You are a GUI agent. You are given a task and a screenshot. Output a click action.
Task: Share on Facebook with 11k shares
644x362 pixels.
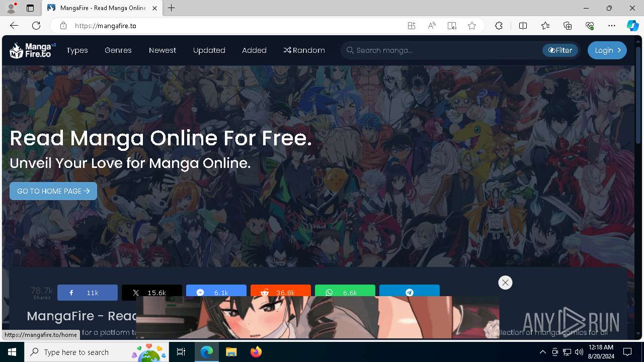click(88, 293)
